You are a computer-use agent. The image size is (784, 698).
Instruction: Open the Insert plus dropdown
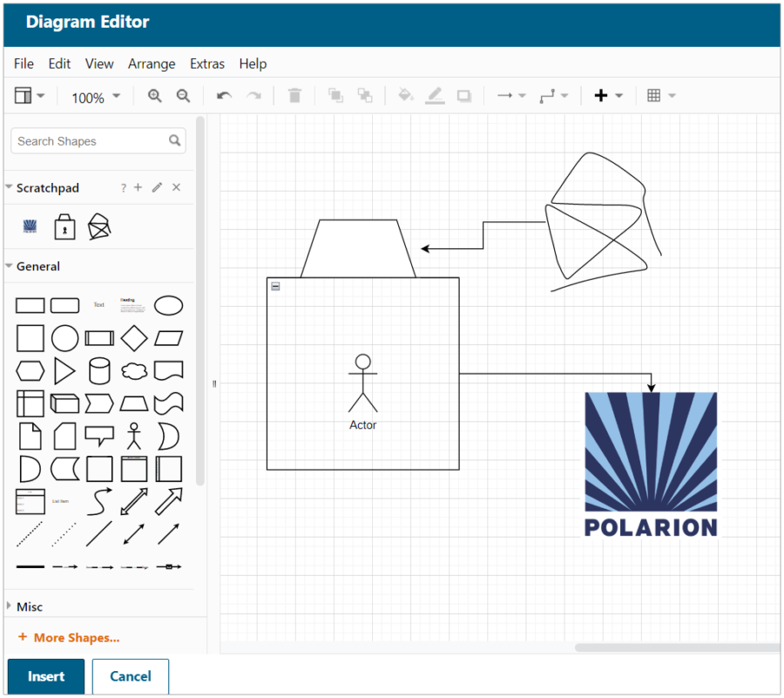[604, 95]
